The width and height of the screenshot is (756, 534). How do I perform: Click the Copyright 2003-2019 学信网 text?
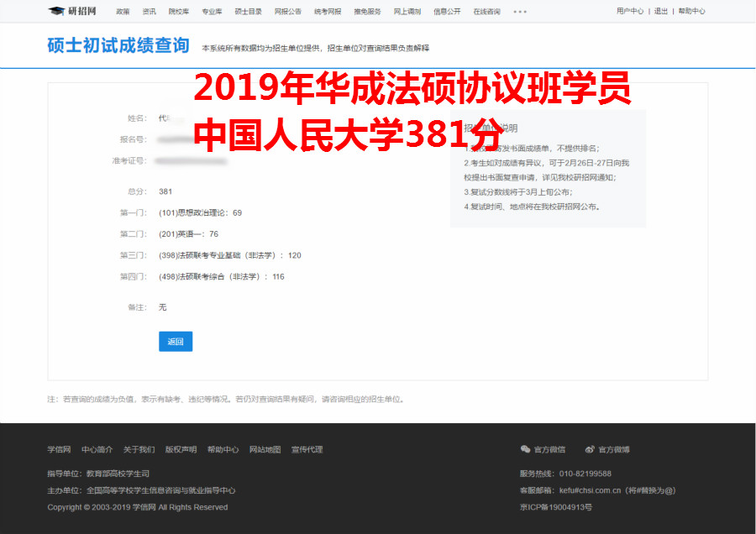[x=138, y=507]
